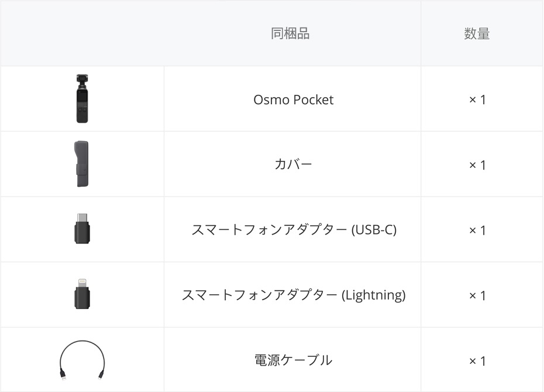This screenshot has height=392, width=544.
Task: Click the ×1 quantity beside USB-C adapter
Action: 477,231
